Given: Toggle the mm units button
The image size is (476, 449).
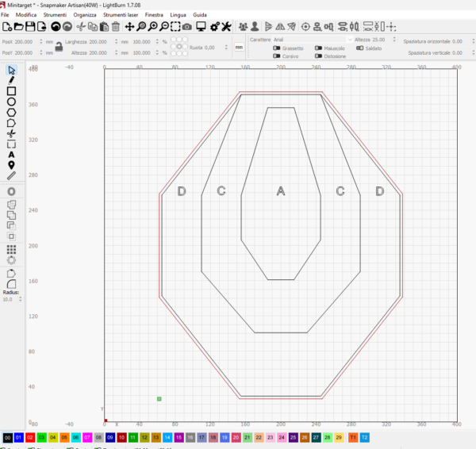Looking at the screenshot, I should click(240, 48).
